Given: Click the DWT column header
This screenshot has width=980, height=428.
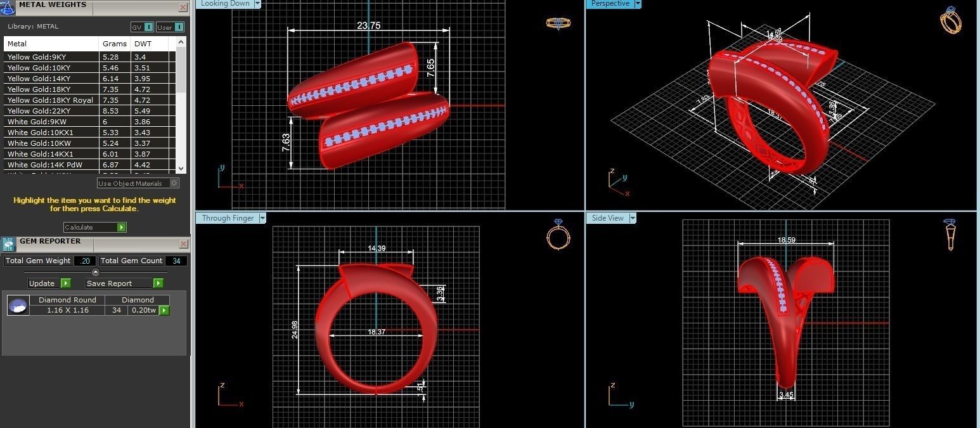Looking at the screenshot, I should (150, 44).
